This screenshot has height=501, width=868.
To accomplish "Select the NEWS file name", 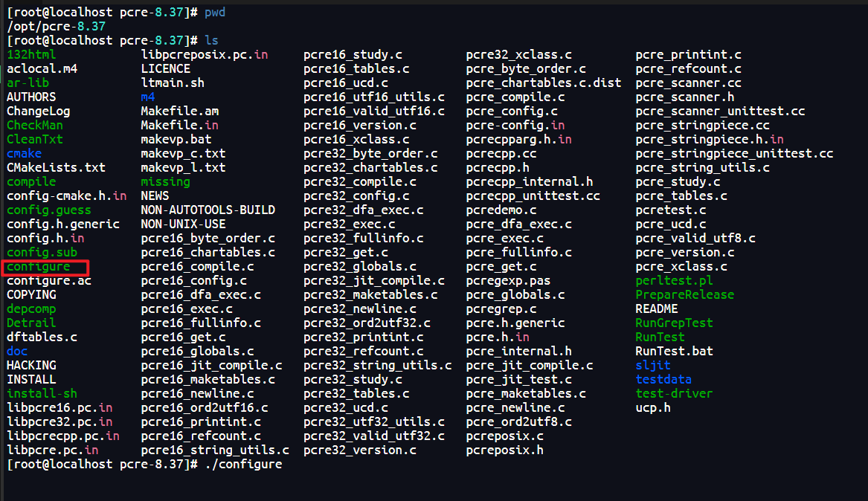I will click(155, 195).
